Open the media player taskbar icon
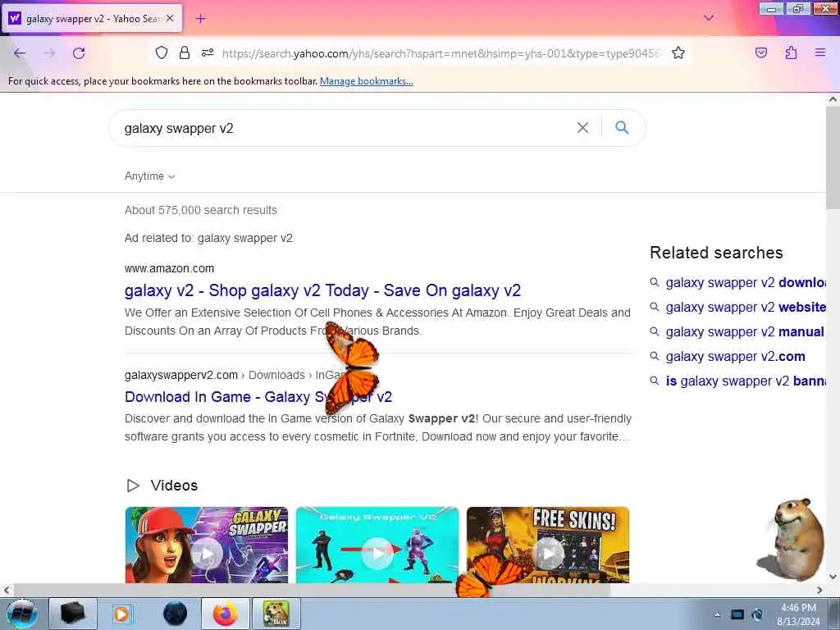Screen dimensions: 840x630 122,614
